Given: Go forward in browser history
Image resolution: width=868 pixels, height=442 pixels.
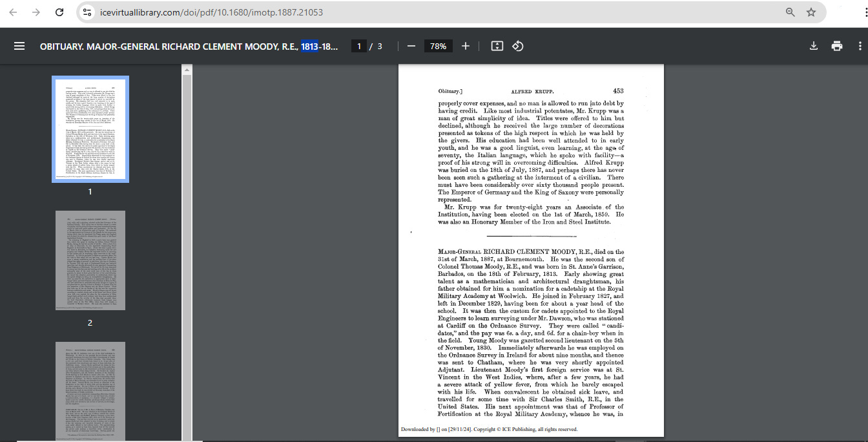Looking at the screenshot, I should pyautogui.click(x=36, y=12).
